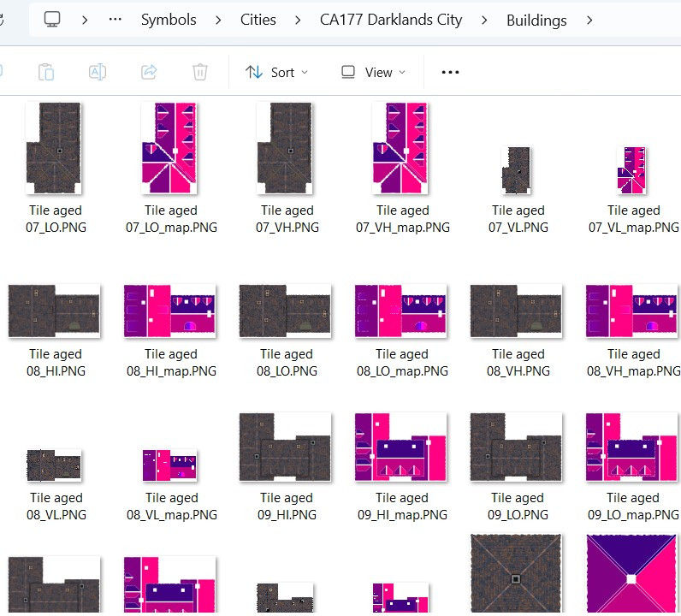This screenshot has height=616, width=681.
Task: Navigate to Symbols in the breadcrumb
Action: pos(169,20)
